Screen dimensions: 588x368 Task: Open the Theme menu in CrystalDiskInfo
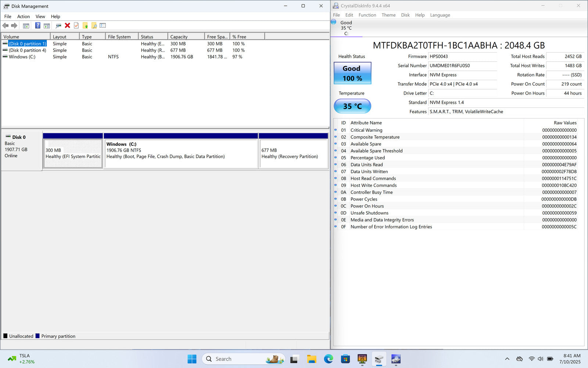388,15
